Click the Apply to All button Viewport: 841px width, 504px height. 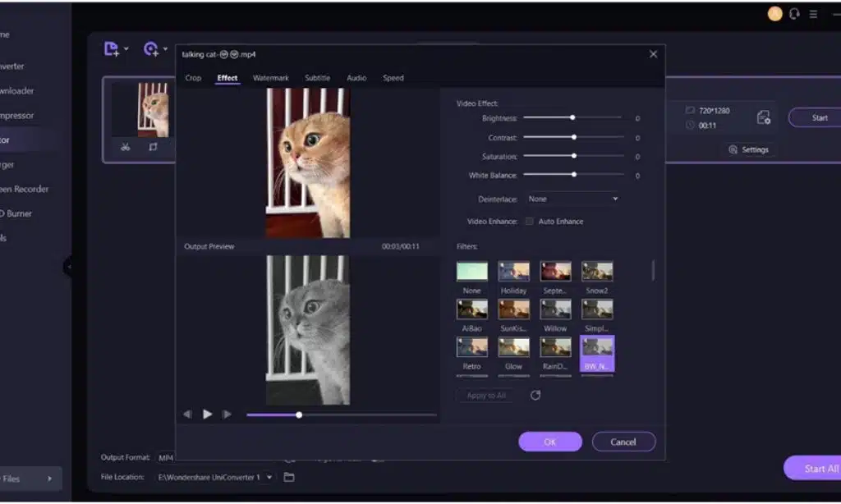(x=485, y=395)
